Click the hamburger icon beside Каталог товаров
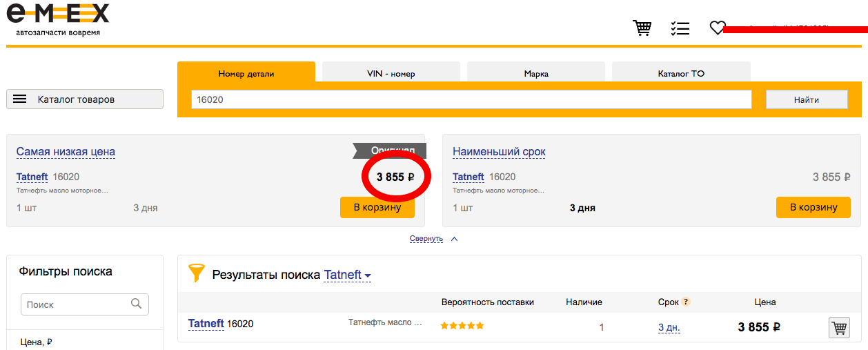The height and width of the screenshot is (350, 868). point(20,99)
